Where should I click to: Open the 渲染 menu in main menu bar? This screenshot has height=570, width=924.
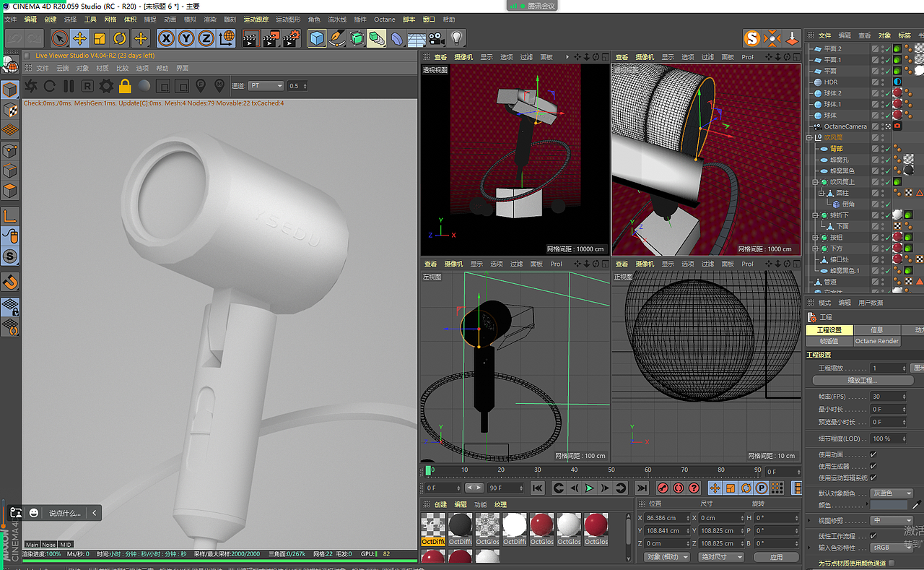(210, 20)
